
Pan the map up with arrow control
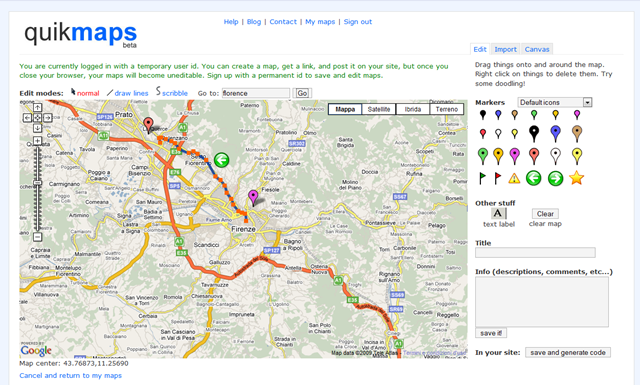coord(37,107)
